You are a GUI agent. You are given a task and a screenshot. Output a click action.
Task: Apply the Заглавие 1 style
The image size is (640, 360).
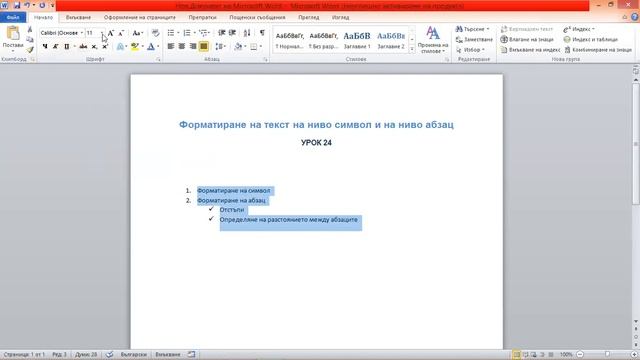pyautogui.click(x=357, y=40)
